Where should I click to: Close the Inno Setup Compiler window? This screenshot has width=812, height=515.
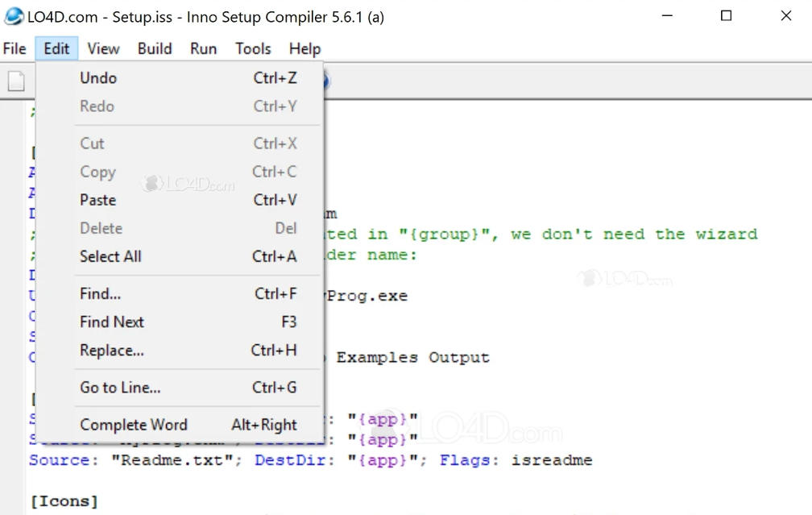[x=786, y=16]
